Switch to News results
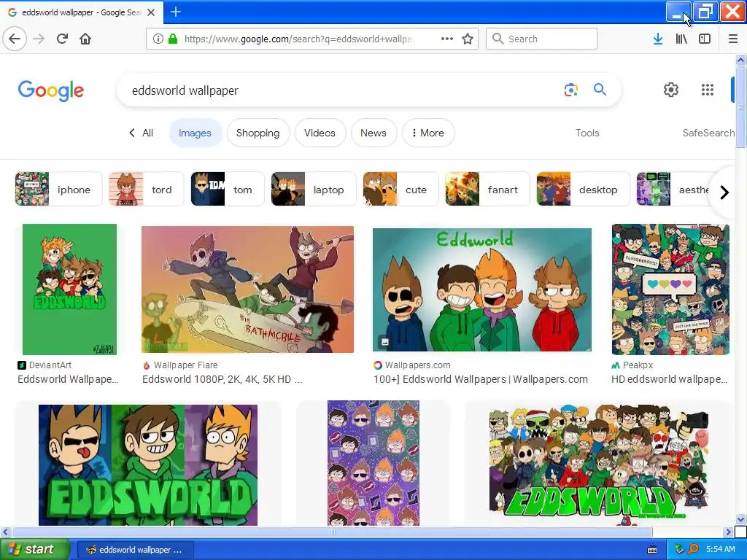This screenshot has width=747, height=560. [373, 133]
